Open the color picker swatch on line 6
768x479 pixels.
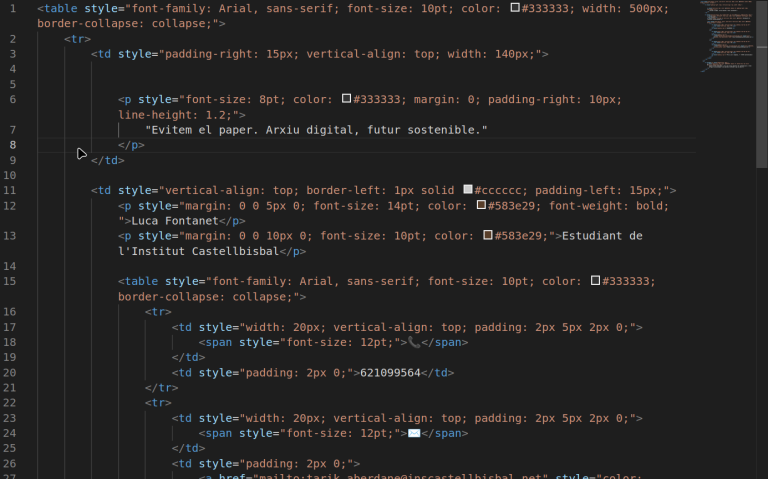[x=347, y=99]
